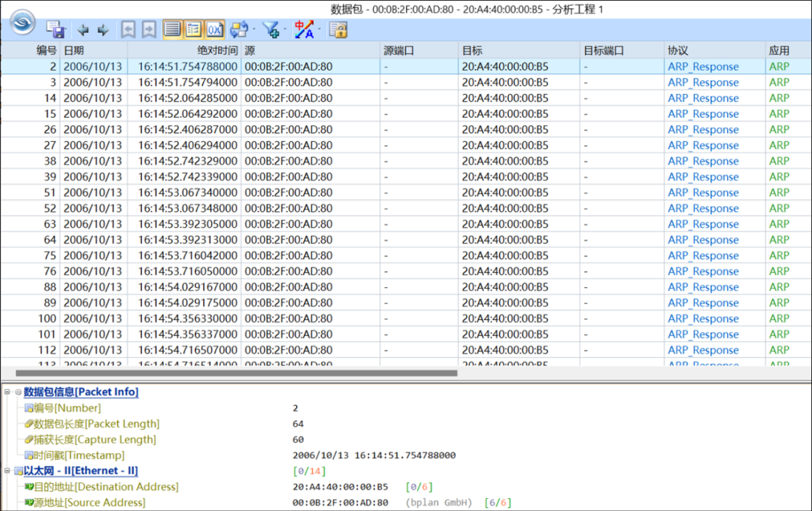
Task: Click the layout switch icon
Action: [239, 30]
